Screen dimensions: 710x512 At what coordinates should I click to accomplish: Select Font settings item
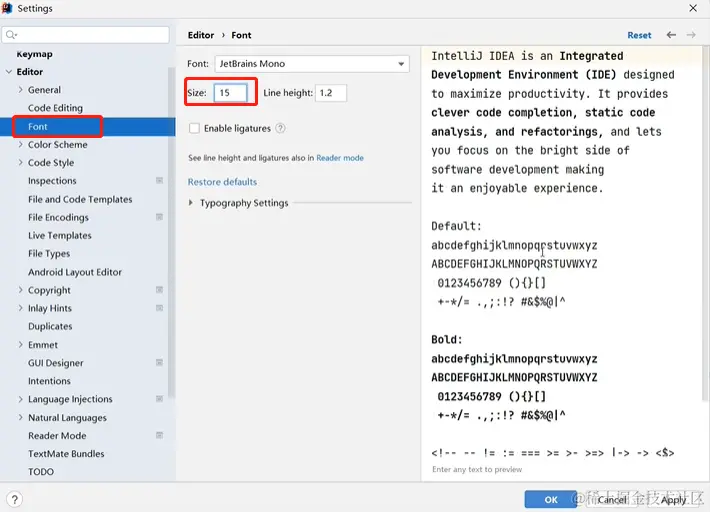38,127
